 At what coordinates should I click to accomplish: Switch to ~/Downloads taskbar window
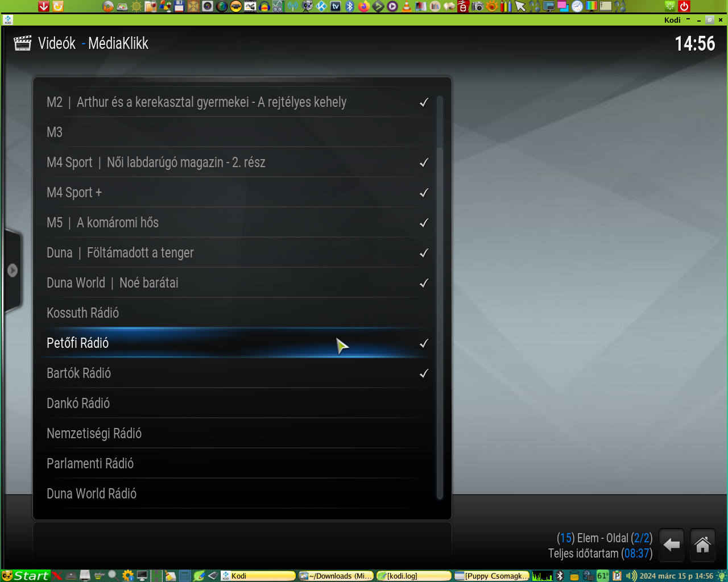coord(336,576)
